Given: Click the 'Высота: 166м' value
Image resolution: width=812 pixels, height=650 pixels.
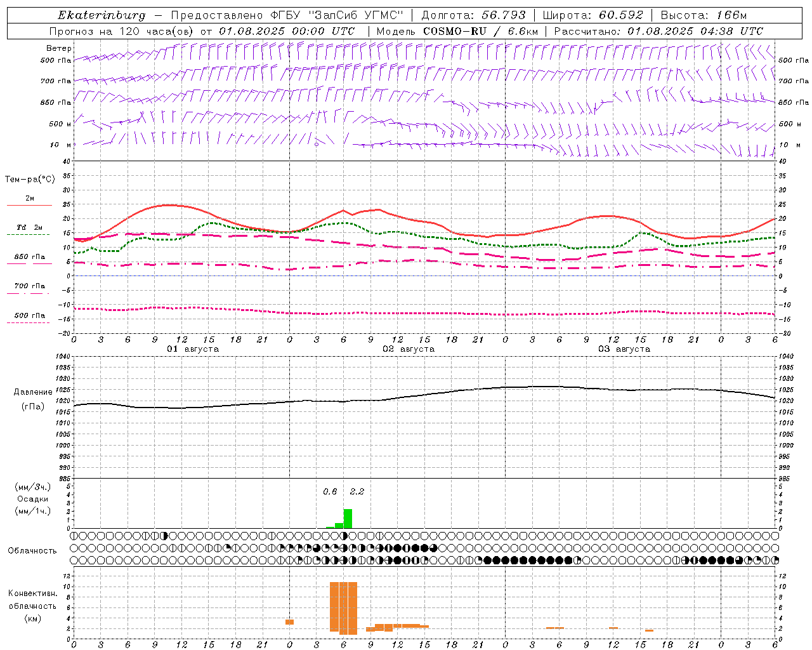Looking at the screenshot, I should 704,15.
